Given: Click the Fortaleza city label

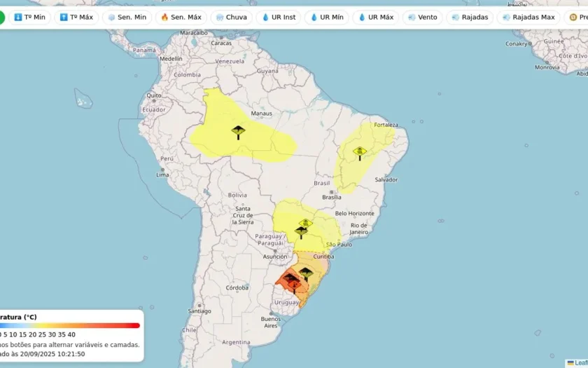Looking at the screenshot, I should tap(386, 125).
